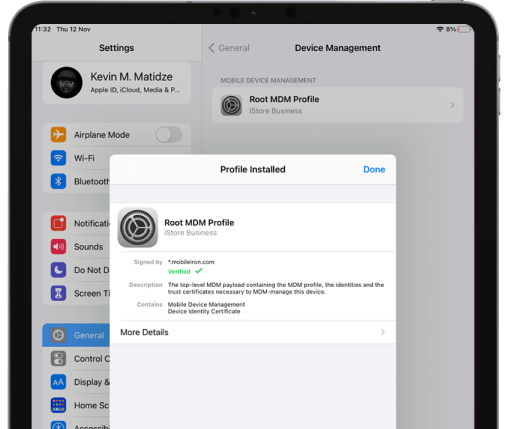Tap the Kevin M. Matidze avatar picture
The image size is (507, 429).
point(67,83)
